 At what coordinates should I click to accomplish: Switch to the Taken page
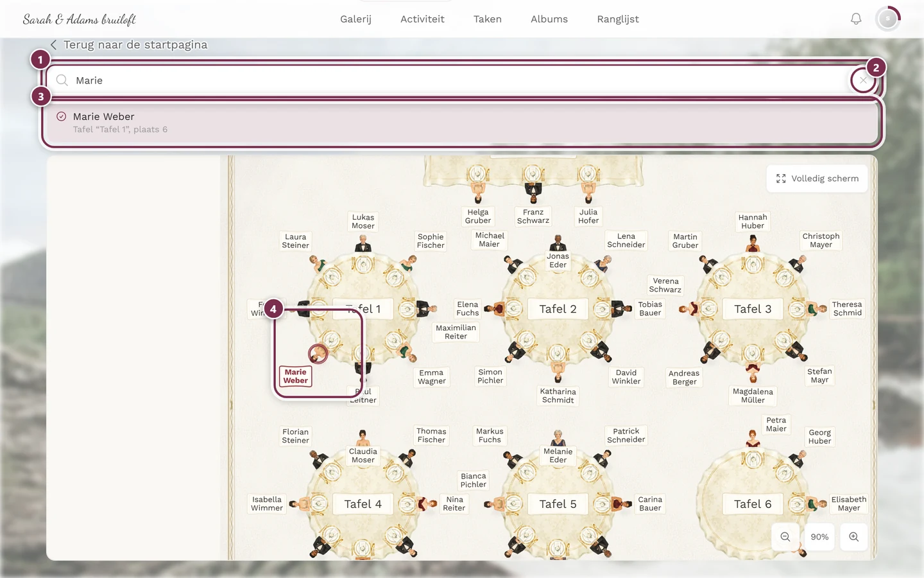[488, 19]
